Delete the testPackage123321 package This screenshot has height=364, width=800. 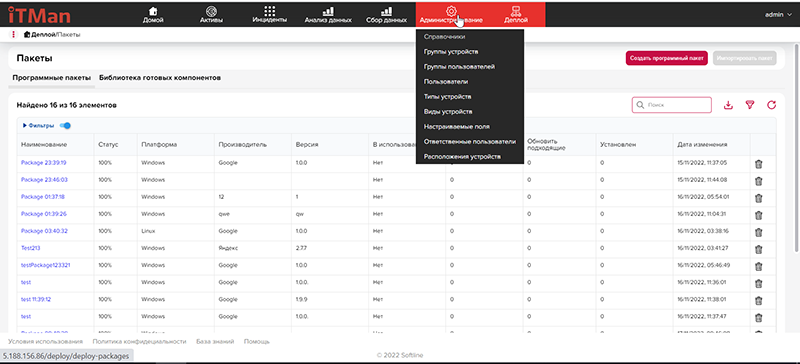pos(758,266)
